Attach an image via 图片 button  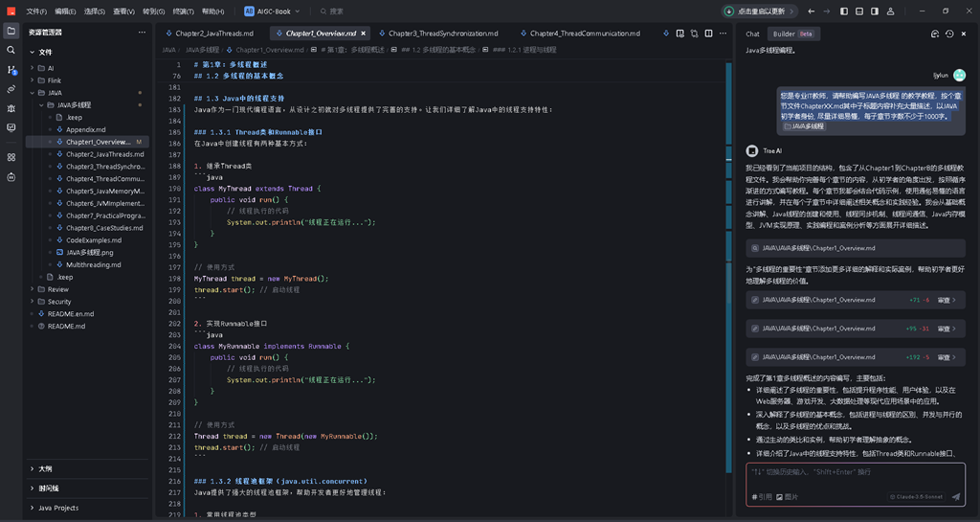pyautogui.click(x=788, y=497)
